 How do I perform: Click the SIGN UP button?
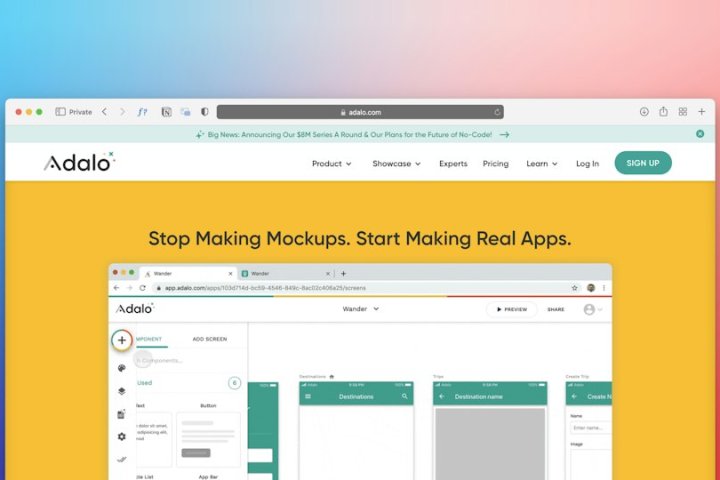pos(643,163)
